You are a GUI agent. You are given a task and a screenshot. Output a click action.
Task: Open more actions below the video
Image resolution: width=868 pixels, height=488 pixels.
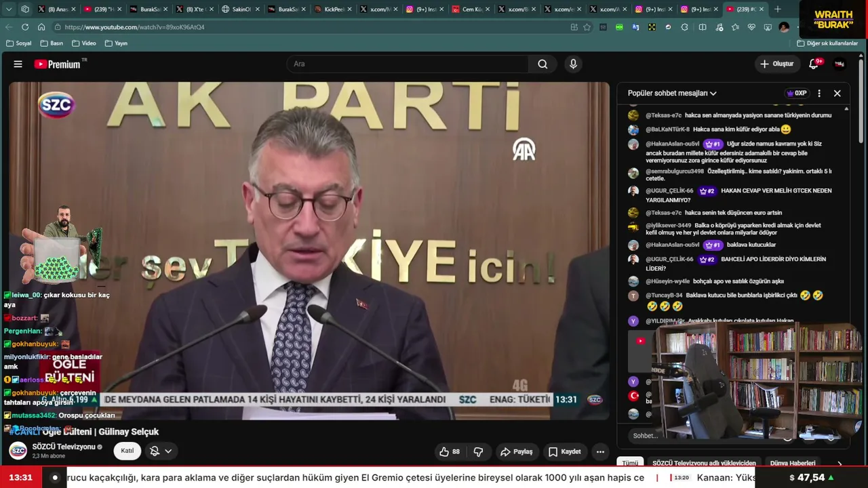click(x=600, y=451)
